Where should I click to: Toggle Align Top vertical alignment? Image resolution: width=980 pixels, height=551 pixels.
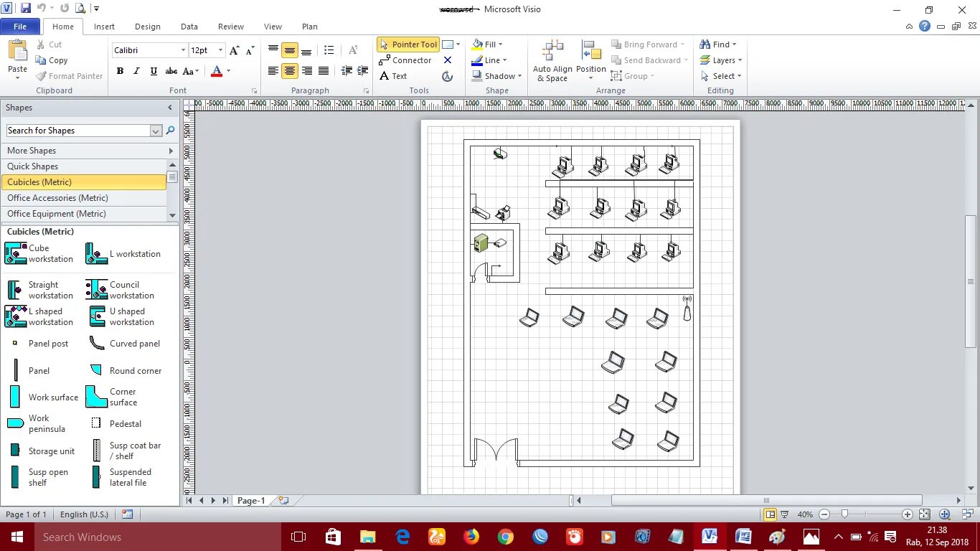point(273,50)
